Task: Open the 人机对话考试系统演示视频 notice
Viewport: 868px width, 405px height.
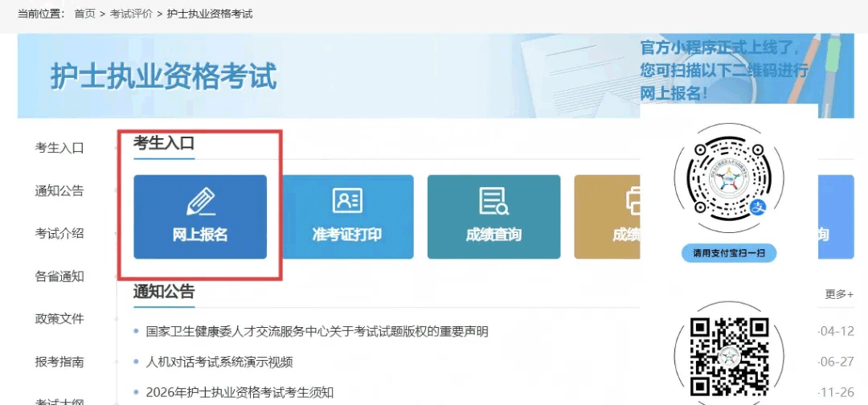Action: tap(219, 362)
